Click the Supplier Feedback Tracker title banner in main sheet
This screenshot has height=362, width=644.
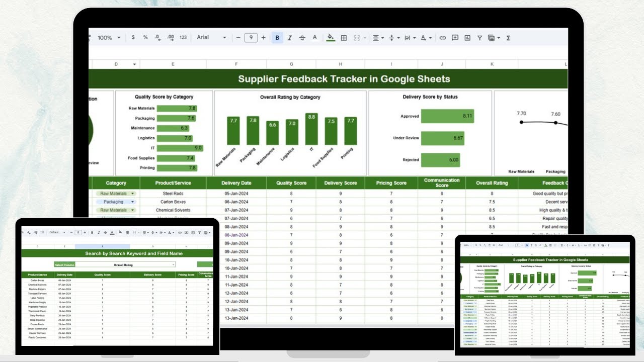click(328, 79)
